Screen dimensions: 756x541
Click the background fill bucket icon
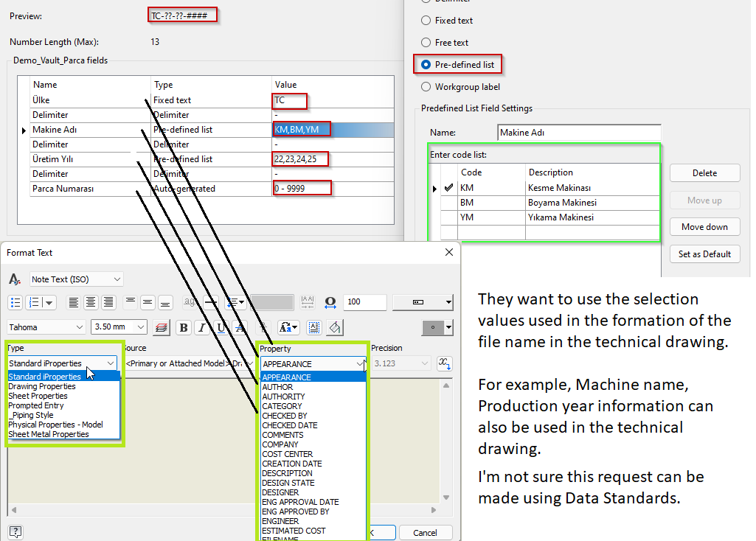click(335, 327)
